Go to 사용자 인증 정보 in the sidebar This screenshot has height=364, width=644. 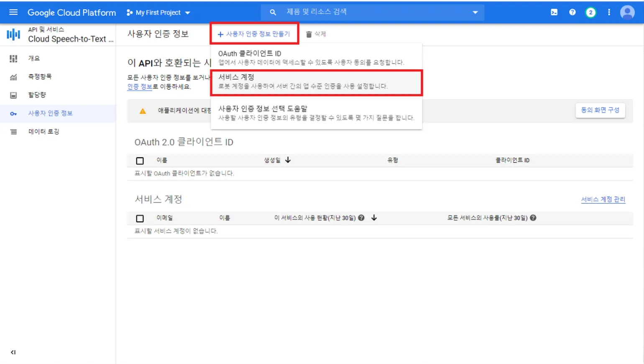tap(58, 113)
